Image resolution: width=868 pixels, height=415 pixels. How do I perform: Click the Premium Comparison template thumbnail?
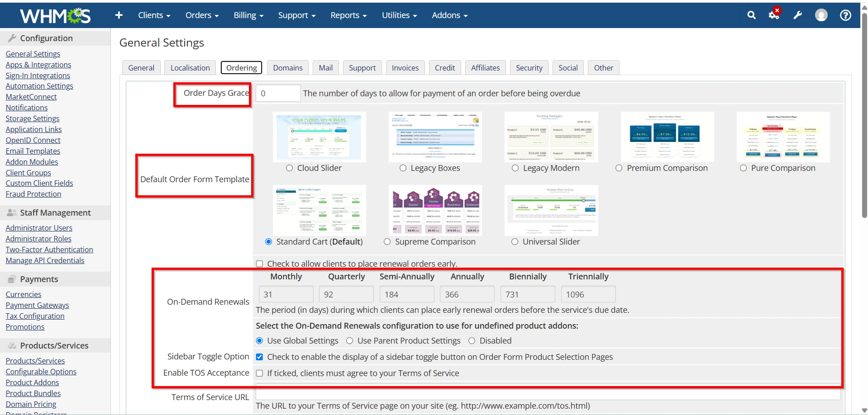click(668, 137)
